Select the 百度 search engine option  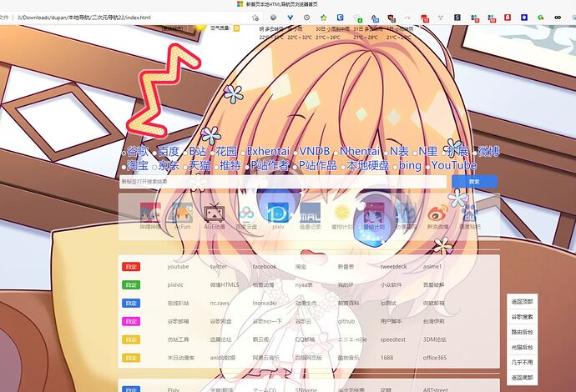click(x=169, y=151)
